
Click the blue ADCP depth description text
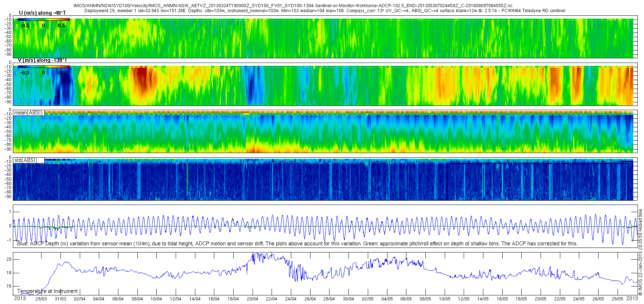[297, 244]
